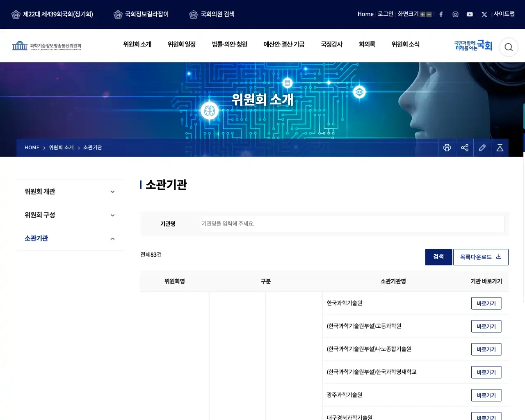Click 위원회 소개 in the breadcrumb
Viewport: 525px width, 420px height.
61,148
